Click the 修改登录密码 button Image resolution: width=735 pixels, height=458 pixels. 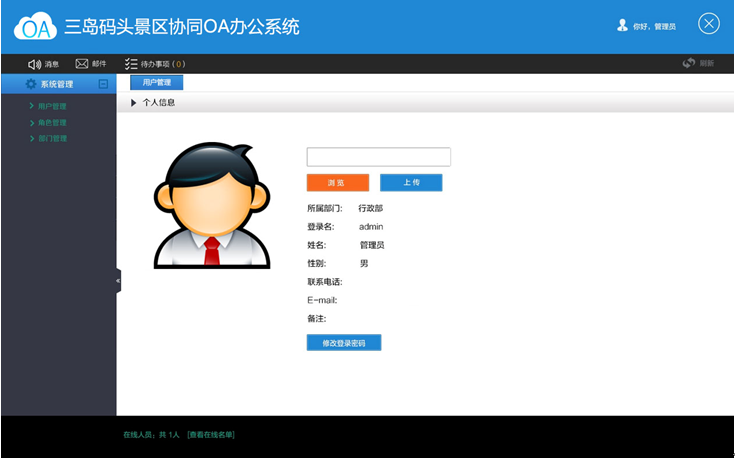pyautogui.click(x=343, y=343)
